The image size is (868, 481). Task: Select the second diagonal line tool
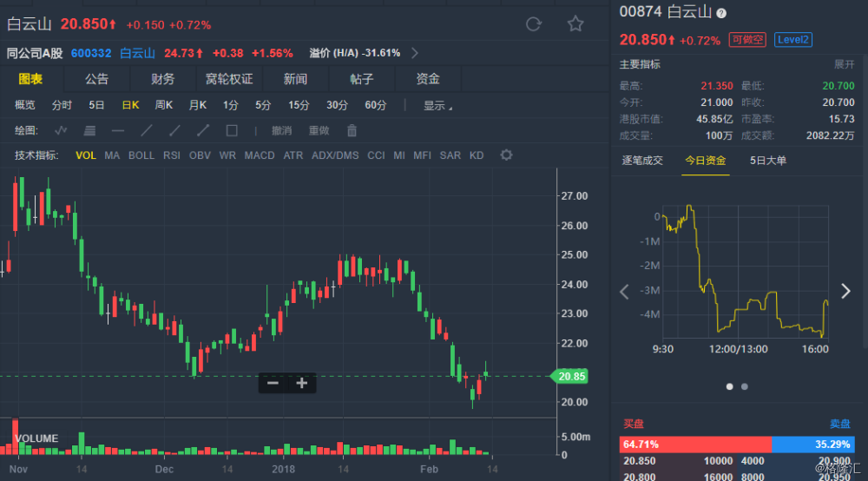[175, 130]
